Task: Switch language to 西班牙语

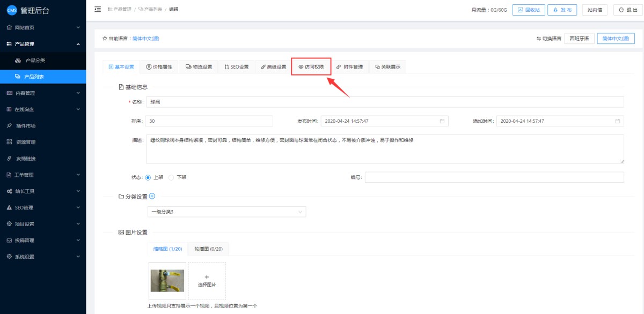Action: click(x=579, y=39)
